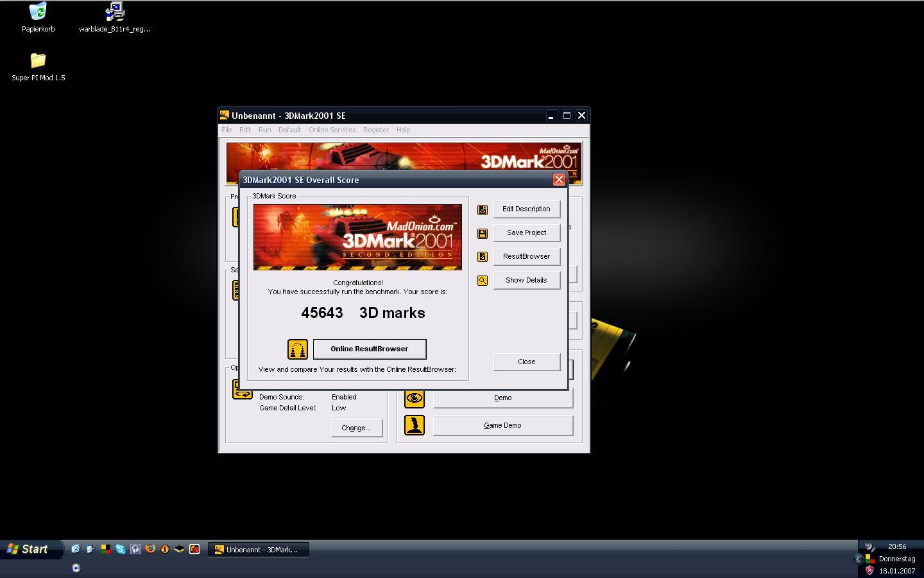Open the Edit menu in 3DMark2001 SE
The height and width of the screenshot is (578, 924).
tap(245, 130)
